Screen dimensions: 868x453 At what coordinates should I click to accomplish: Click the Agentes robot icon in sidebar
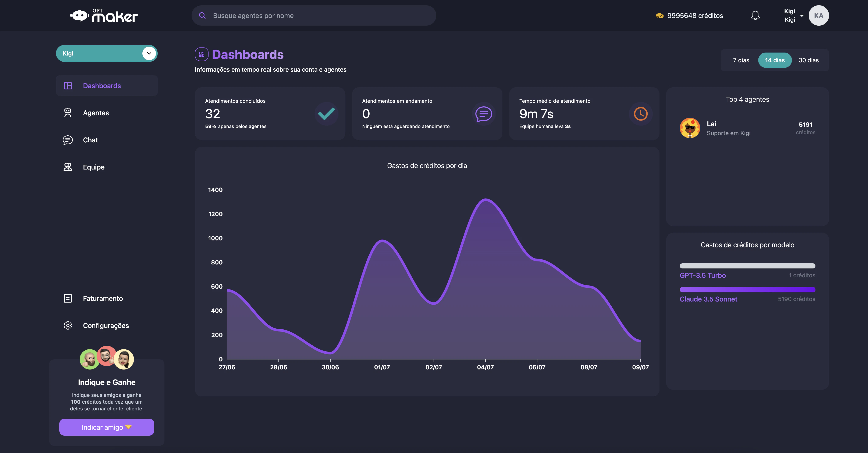[68, 113]
